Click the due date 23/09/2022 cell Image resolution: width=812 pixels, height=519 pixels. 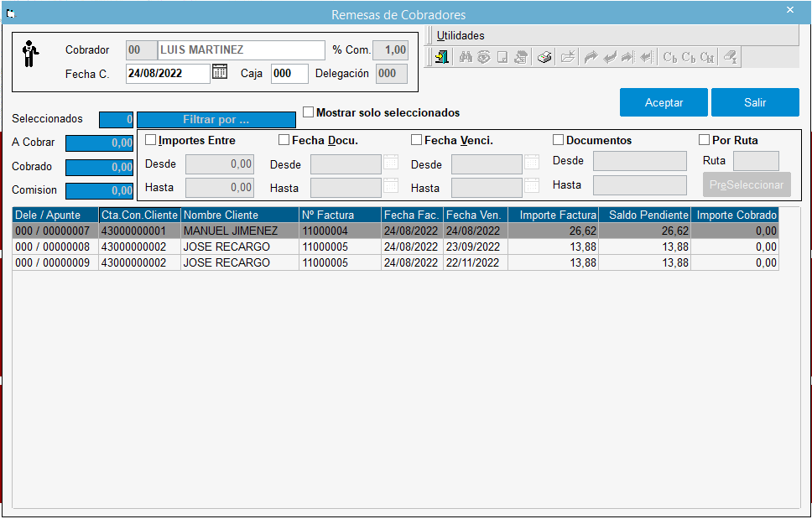(476, 247)
